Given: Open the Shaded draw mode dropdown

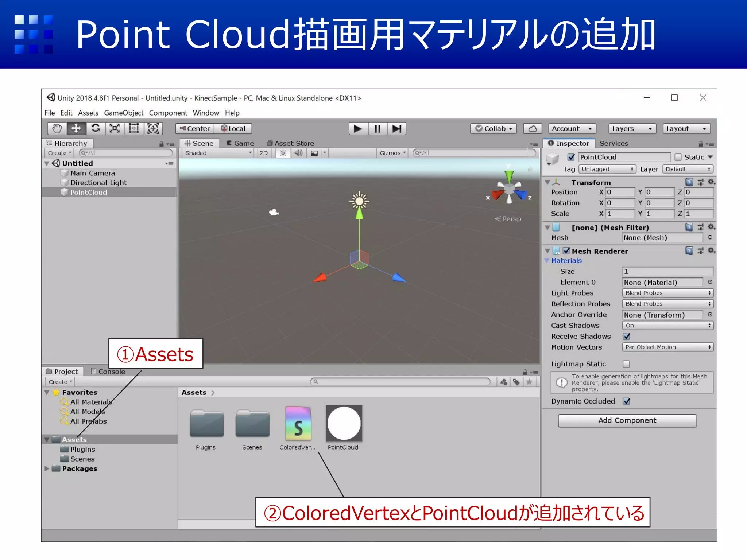Looking at the screenshot, I should click(x=218, y=153).
